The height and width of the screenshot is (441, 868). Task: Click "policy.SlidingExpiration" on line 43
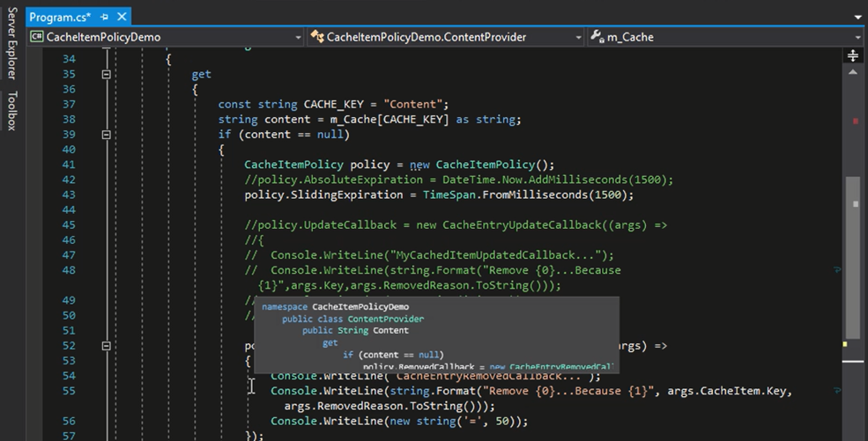[323, 195]
